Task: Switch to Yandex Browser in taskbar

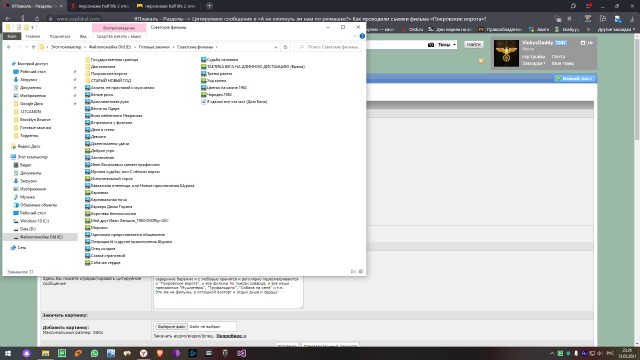Action: (x=144, y=353)
